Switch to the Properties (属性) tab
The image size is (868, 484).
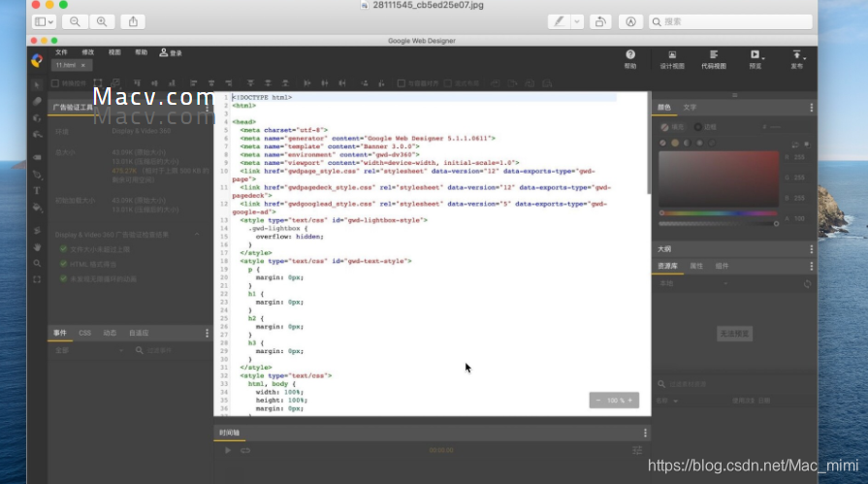(696, 267)
